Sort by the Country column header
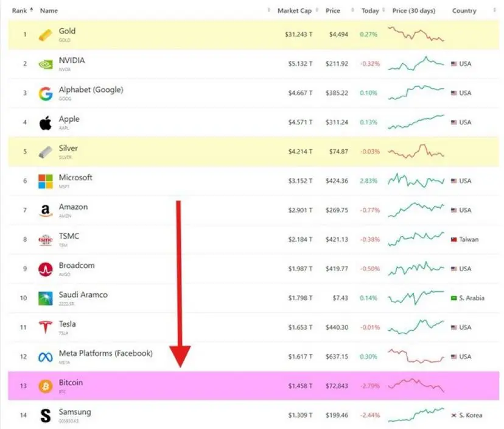This screenshot has height=429, width=504. [x=464, y=10]
